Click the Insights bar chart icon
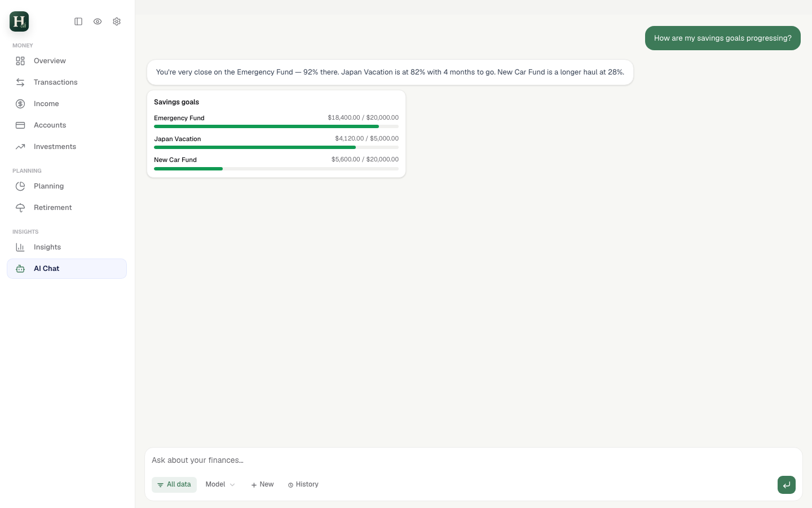This screenshot has height=508, width=812. click(x=20, y=247)
